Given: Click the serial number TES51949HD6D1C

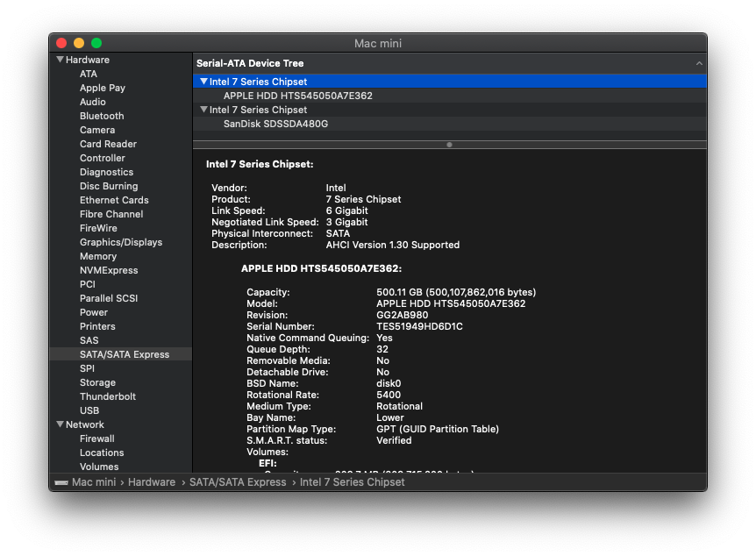Looking at the screenshot, I should [419, 326].
